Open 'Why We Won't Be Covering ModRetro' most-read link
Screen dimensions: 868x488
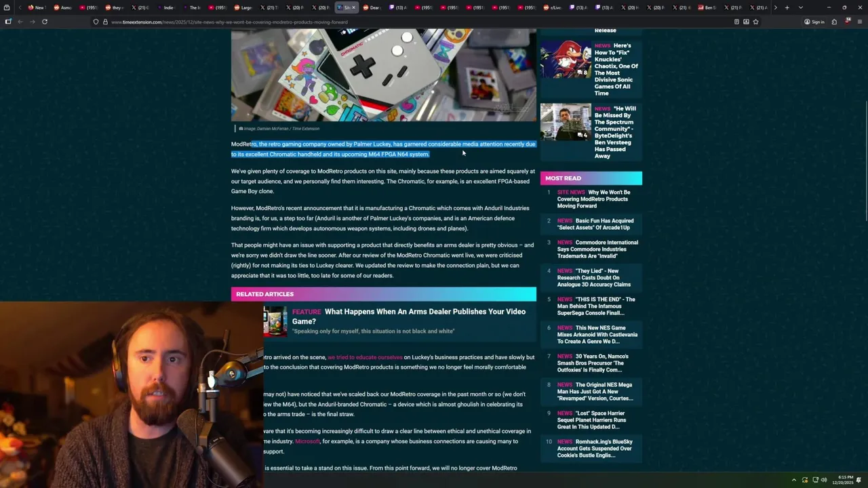[x=593, y=199]
